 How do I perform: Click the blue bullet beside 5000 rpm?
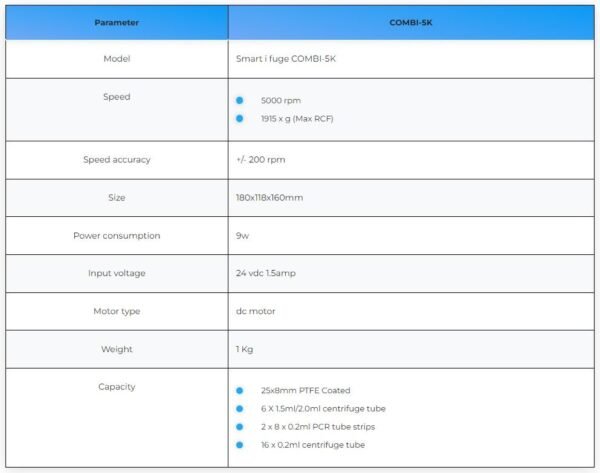[x=240, y=101]
